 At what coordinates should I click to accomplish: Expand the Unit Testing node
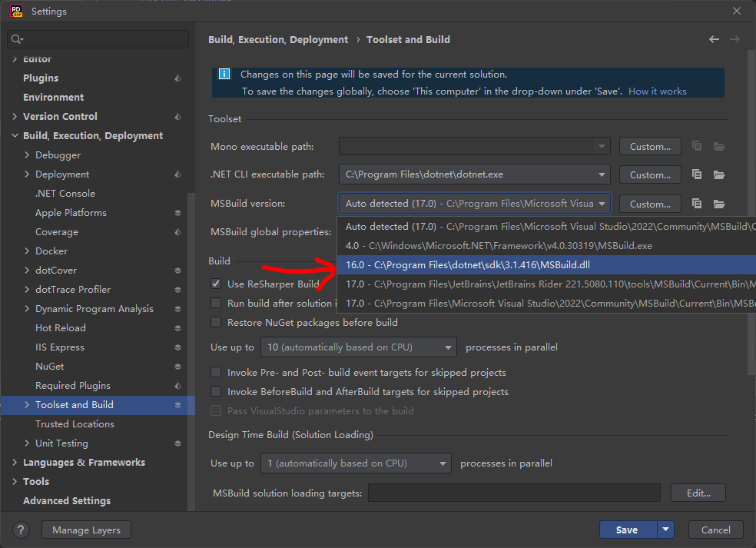(27, 443)
